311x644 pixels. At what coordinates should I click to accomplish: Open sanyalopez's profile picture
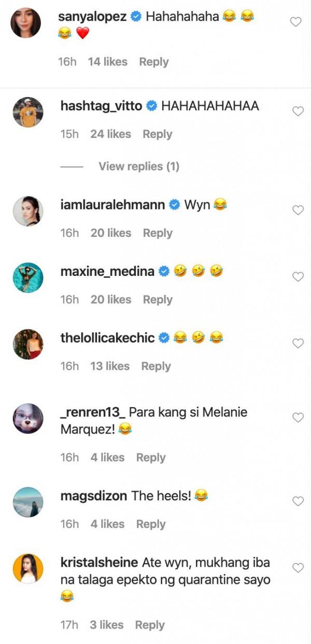pyautogui.click(x=26, y=23)
